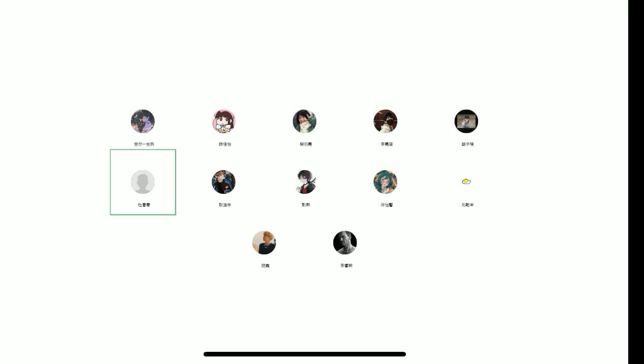Click the name label under the gray silhouette avatar
Image resolution: width=644 pixels, height=364 pixels.
[x=144, y=205]
